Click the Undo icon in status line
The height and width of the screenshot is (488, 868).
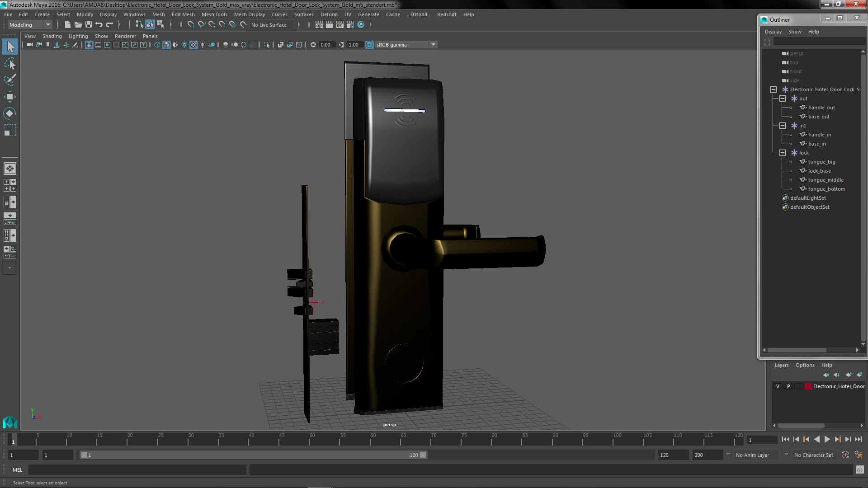pos(99,25)
